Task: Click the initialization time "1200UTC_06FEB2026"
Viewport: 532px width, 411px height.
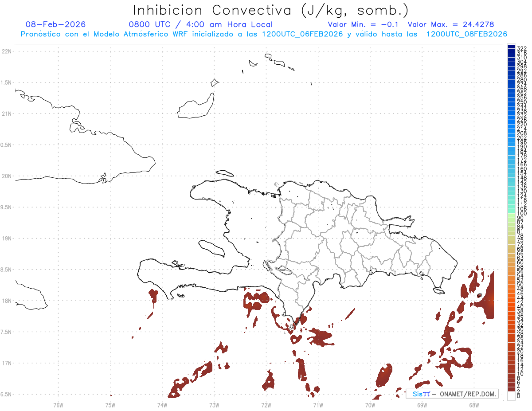Action: pos(302,34)
